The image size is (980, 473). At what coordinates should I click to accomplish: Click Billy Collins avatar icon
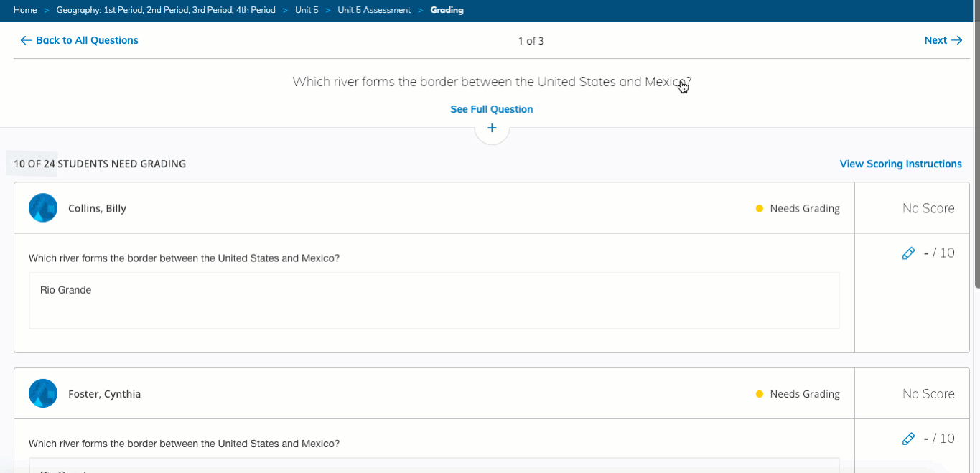coord(43,208)
